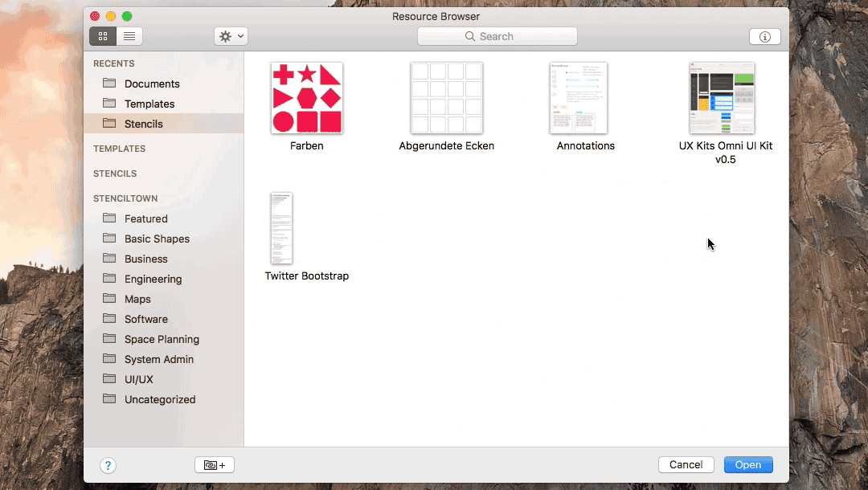868x490 pixels.
Task: Click the Farben file name label
Action: (307, 146)
